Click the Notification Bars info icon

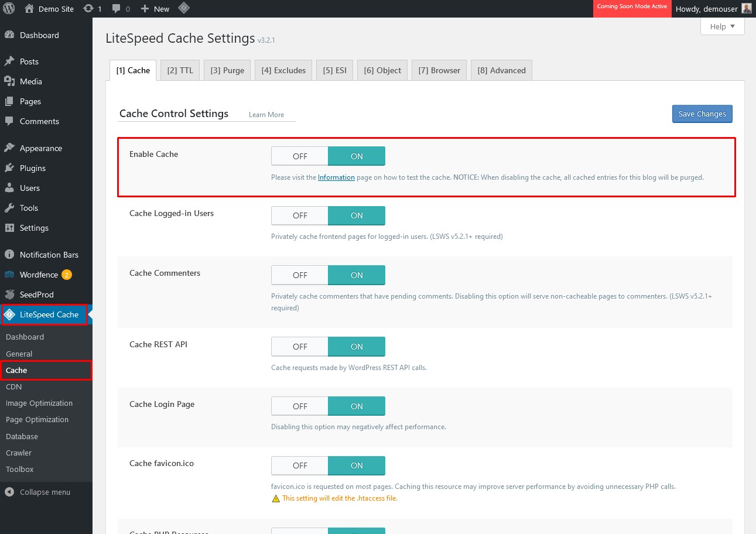9,255
